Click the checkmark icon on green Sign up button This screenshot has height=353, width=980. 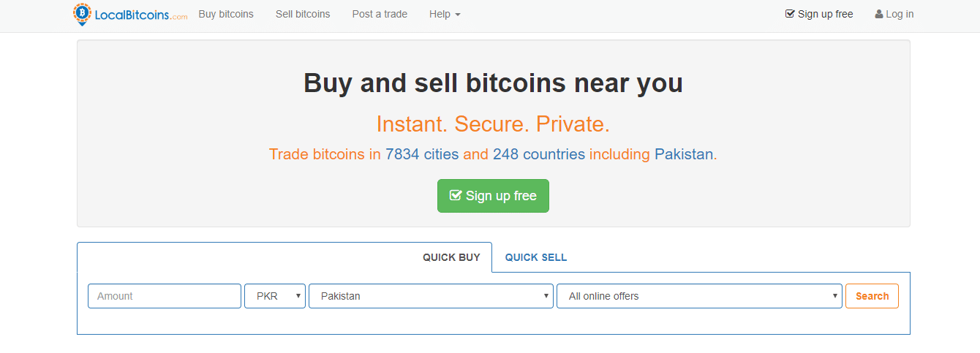point(456,196)
